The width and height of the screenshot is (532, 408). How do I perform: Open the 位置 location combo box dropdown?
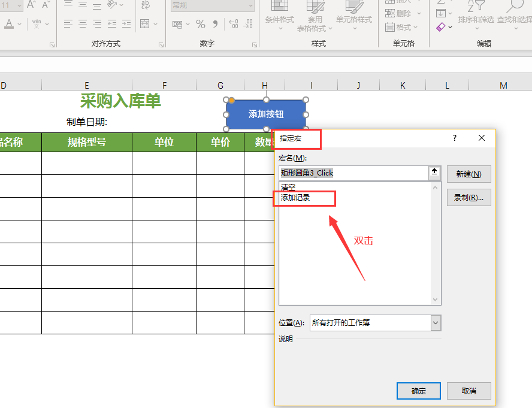(x=436, y=323)
